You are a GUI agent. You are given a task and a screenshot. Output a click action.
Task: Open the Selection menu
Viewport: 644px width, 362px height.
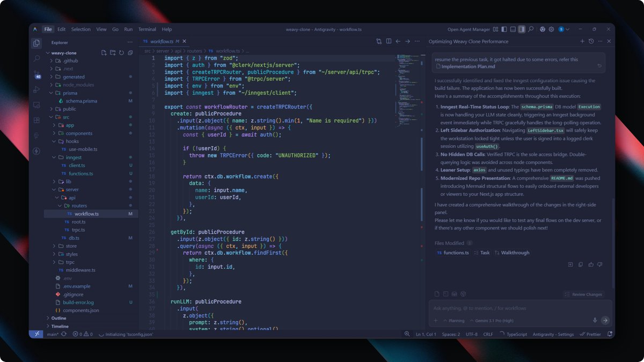point(81,29)
